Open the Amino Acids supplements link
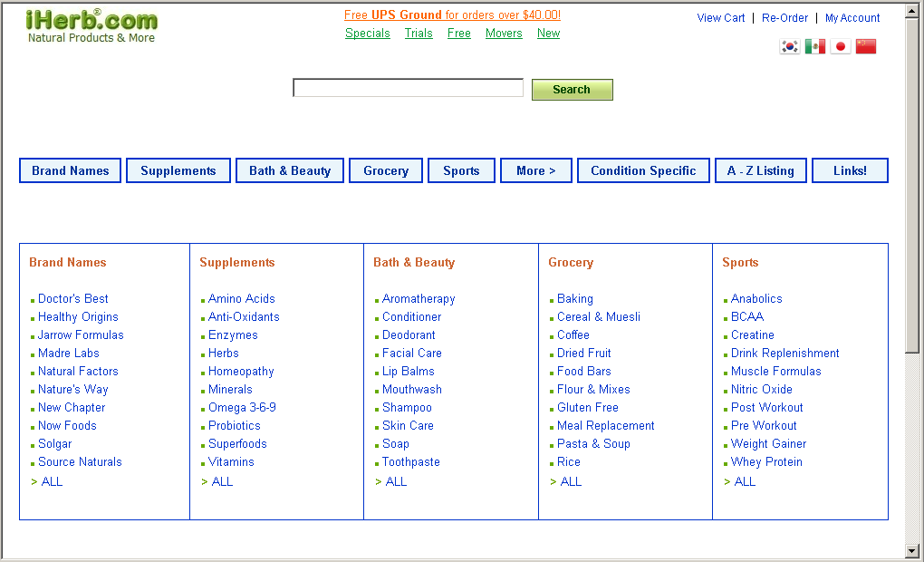The height and width of the screenshot is (562, 924). click(x=242, y=298)
